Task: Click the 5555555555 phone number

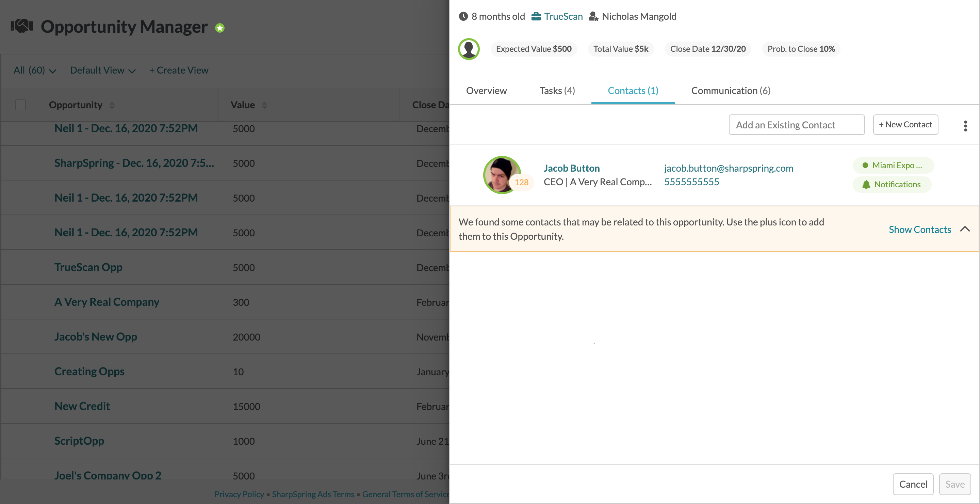Action: [x=691, y=182]
